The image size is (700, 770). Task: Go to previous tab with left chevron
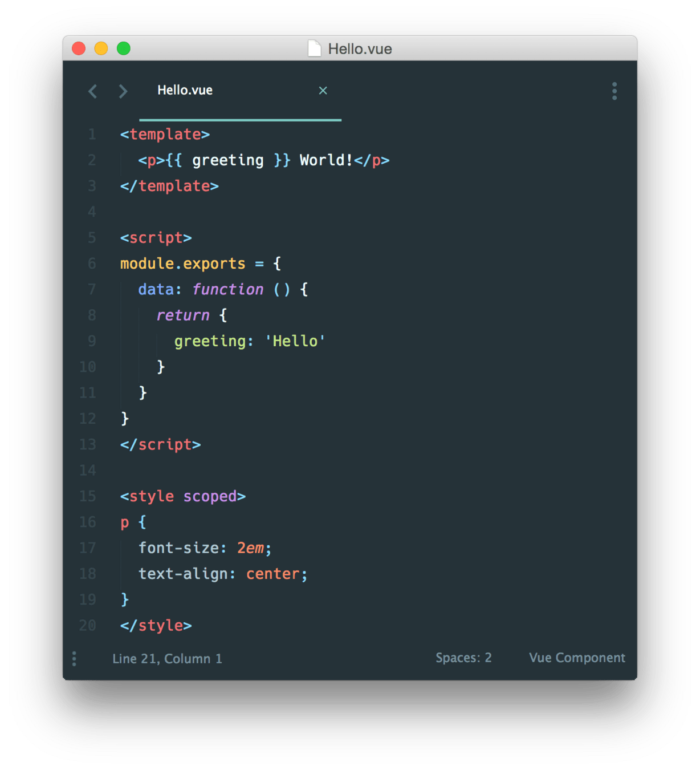point(92,91)
